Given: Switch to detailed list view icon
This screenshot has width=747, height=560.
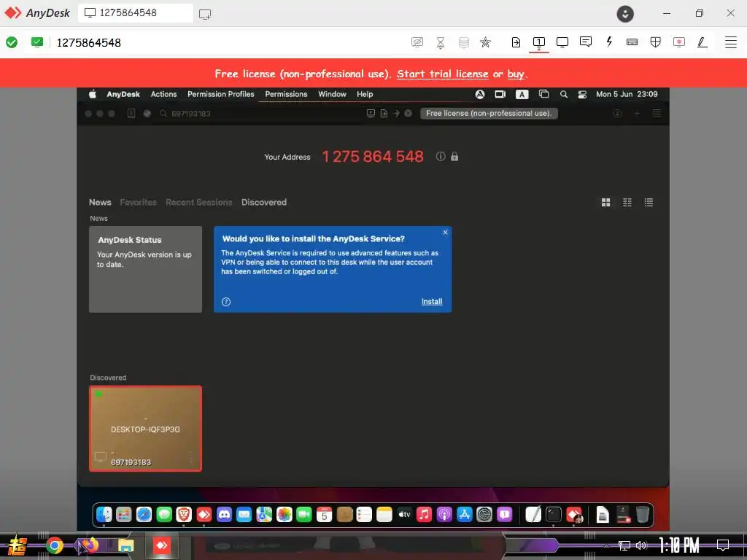Looking at the screenshot, I should coord(649,203).
